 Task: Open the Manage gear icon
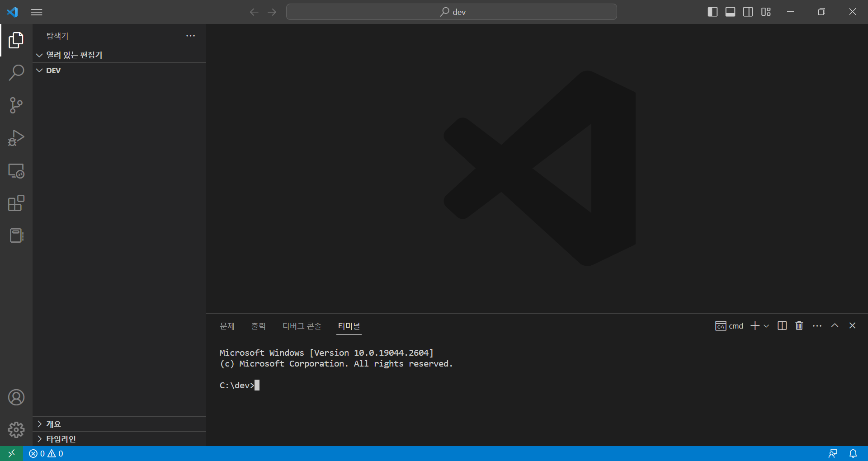tap(16, 430)
